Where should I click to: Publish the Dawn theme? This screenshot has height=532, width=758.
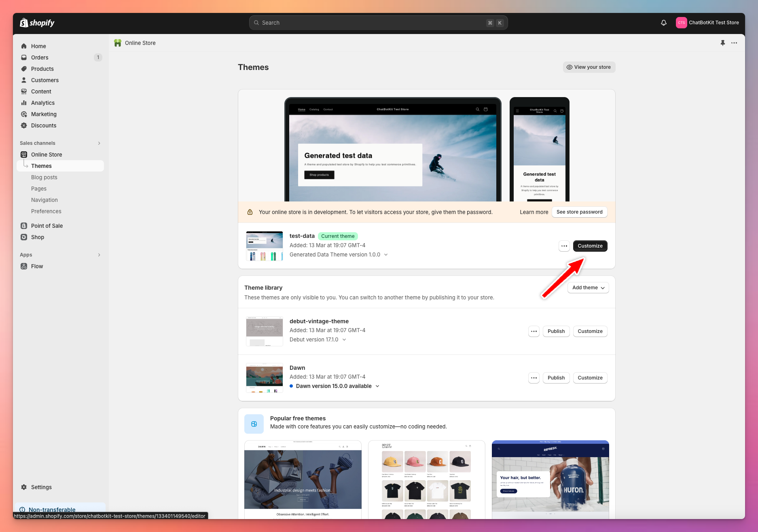[x=556, y=378]
